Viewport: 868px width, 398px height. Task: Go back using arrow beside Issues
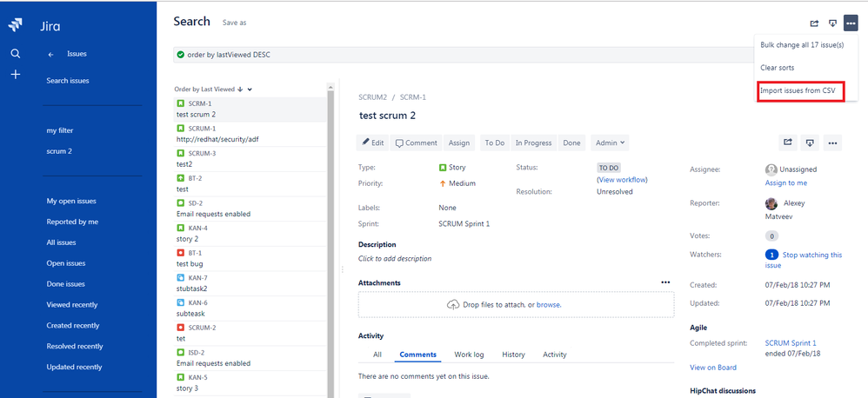click(x=51, y=54)
